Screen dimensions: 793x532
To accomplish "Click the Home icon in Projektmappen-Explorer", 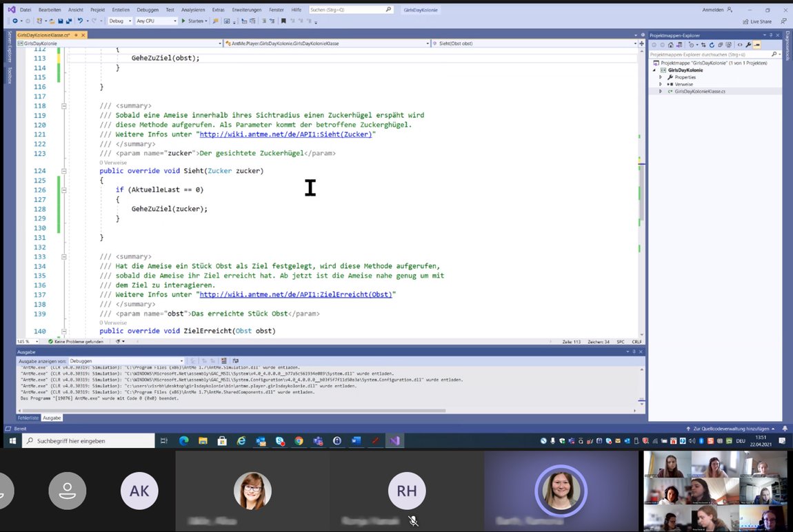I will pyautogui.click(x=671, y=45).
